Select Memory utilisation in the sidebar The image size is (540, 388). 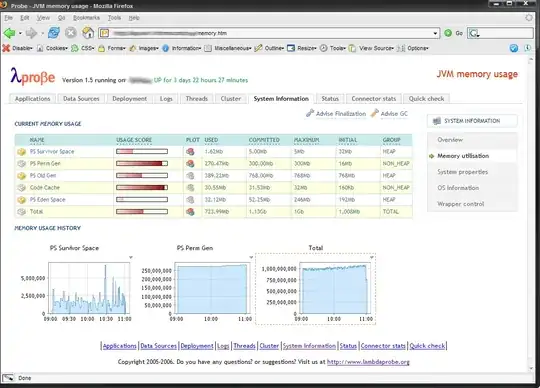pos(463,156)
